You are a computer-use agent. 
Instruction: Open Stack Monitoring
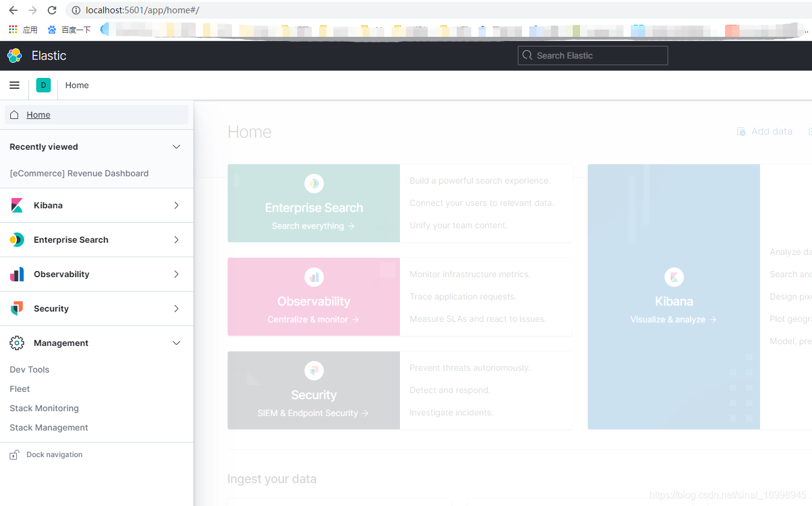(44, 408)
